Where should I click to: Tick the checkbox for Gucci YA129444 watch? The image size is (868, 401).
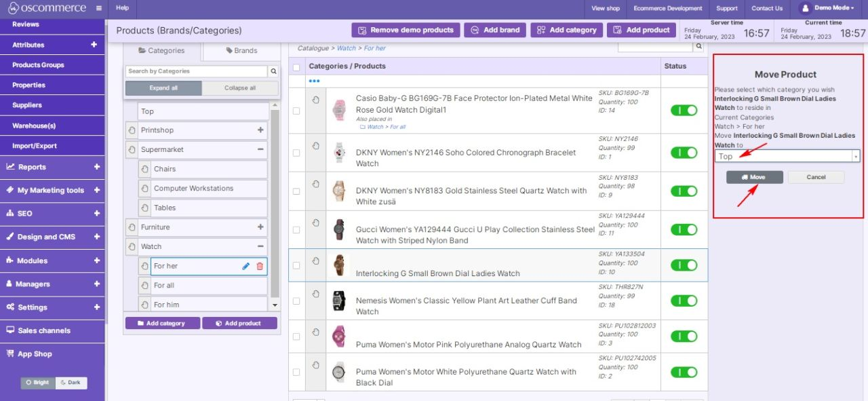coord(296,230)
